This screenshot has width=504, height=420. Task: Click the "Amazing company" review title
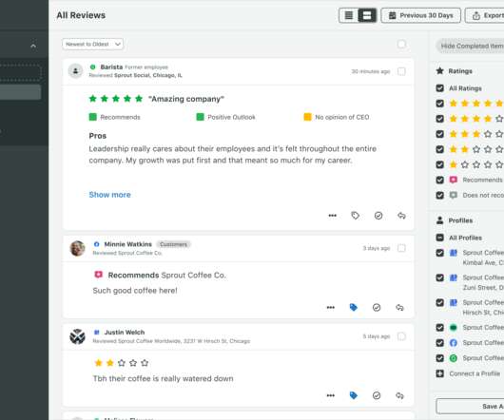pos(186,99)
